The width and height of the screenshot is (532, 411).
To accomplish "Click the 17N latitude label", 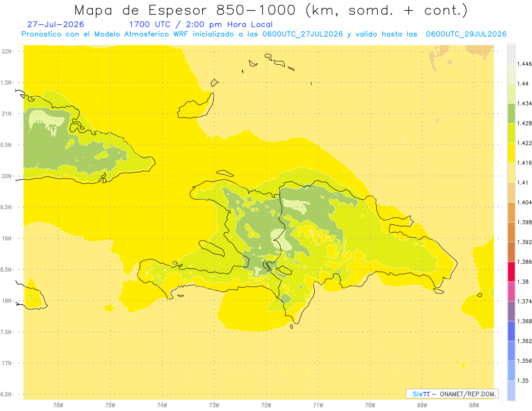I will click(x=7, y=363).
